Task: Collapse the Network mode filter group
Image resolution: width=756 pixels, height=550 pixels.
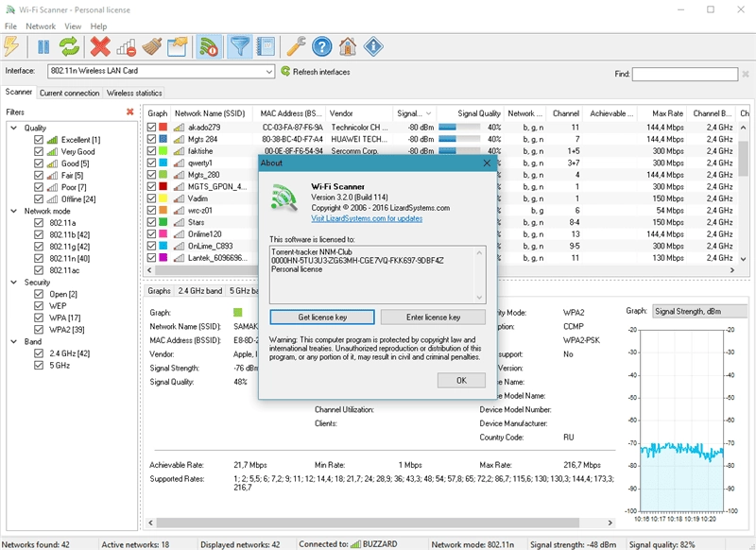Action: click(x=14, y=211)
